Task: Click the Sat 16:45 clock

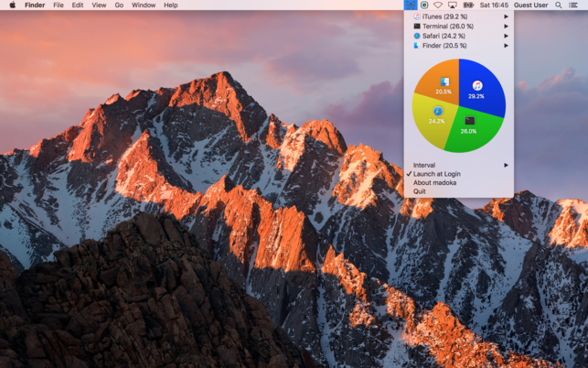Action: pyautogui.click(x=494, y=5)
